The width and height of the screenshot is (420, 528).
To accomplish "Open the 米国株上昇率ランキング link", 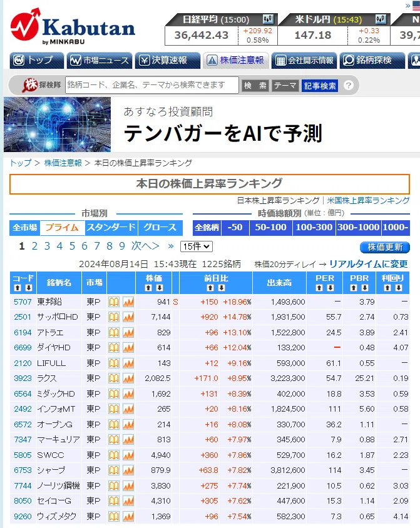I will (368, 201).
